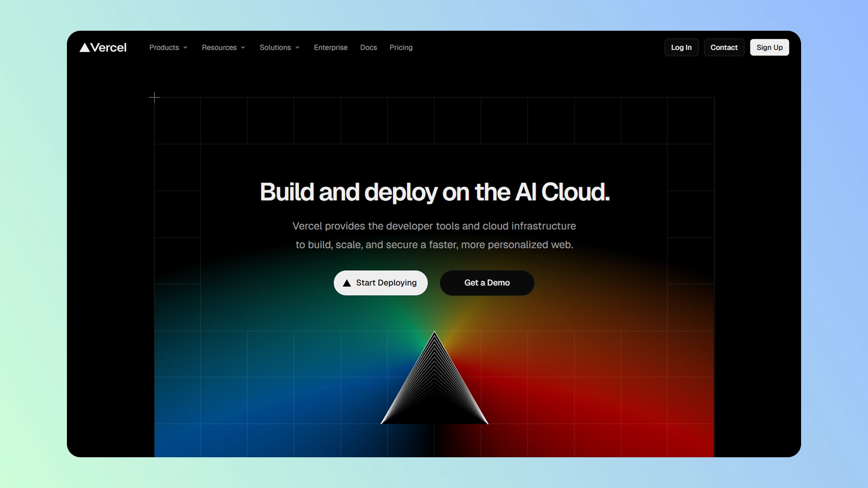Click the 'Build and deploy on the AI Cloud' headline

tap(434, 192)
